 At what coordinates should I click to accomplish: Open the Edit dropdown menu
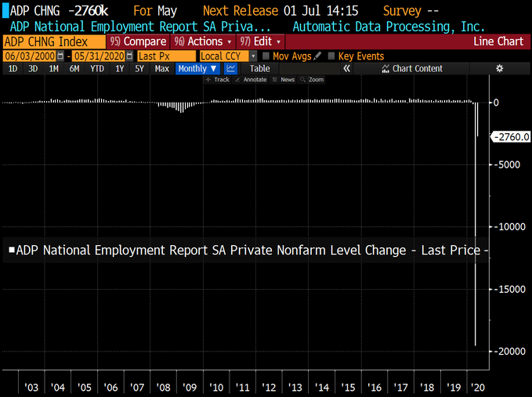(x=260, y=42)
